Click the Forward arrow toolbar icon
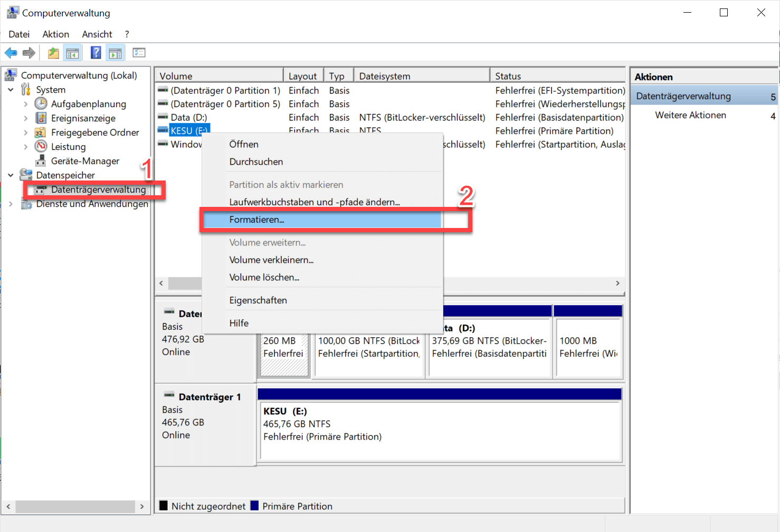This screenshot has height=532, width=780. [29, 53]
